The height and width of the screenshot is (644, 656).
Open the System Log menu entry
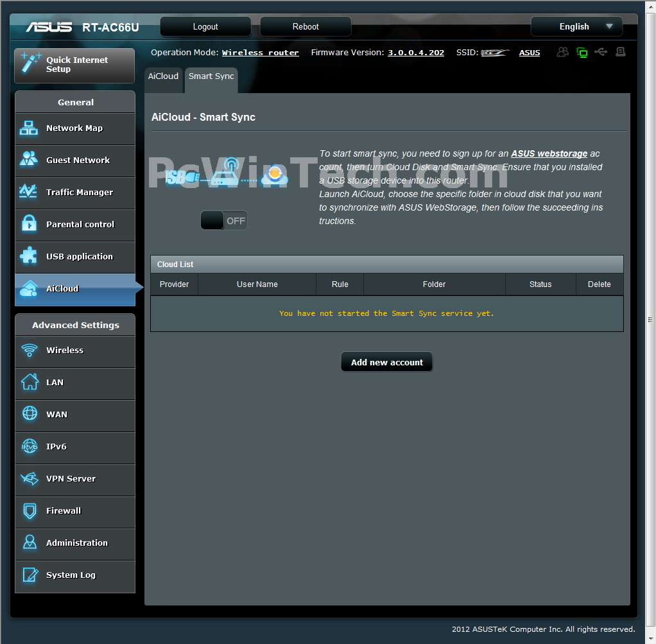point(75,576)
